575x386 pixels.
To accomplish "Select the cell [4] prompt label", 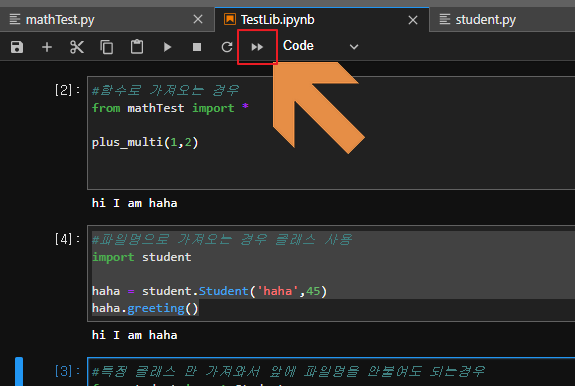I will tap(67, 239).
